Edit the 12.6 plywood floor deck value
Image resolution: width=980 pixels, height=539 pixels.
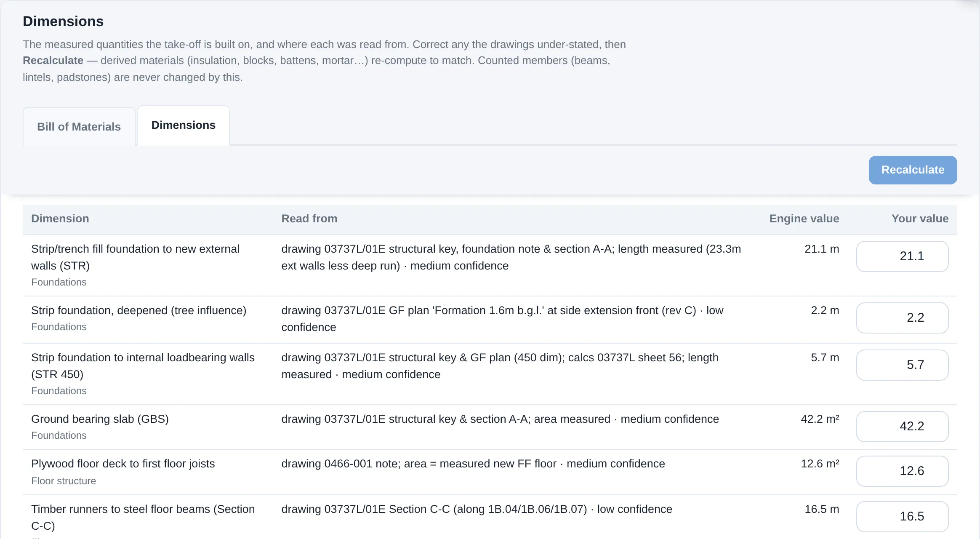902,471
